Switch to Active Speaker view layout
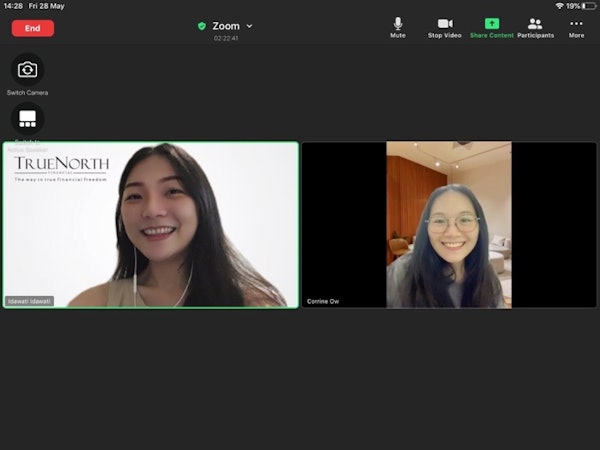Viewport: 600px width, 450px height. [x=28, y=119]
